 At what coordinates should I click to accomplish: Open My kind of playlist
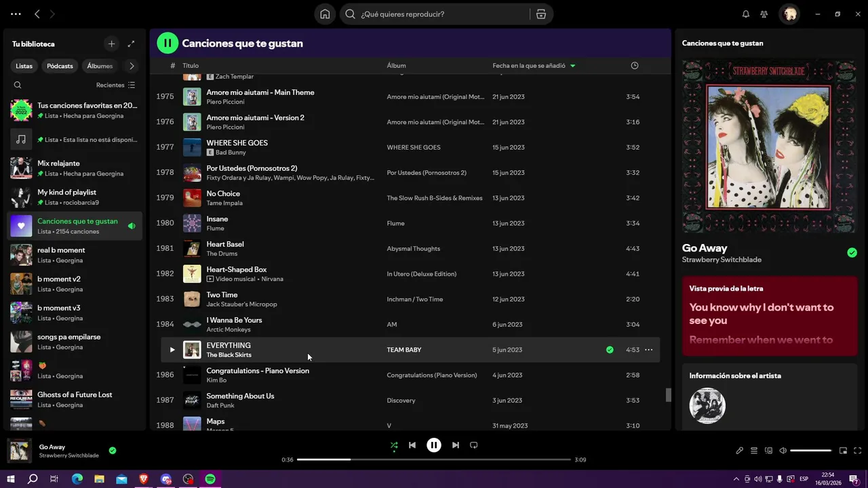pyautogui.click(x=75, y=197)
